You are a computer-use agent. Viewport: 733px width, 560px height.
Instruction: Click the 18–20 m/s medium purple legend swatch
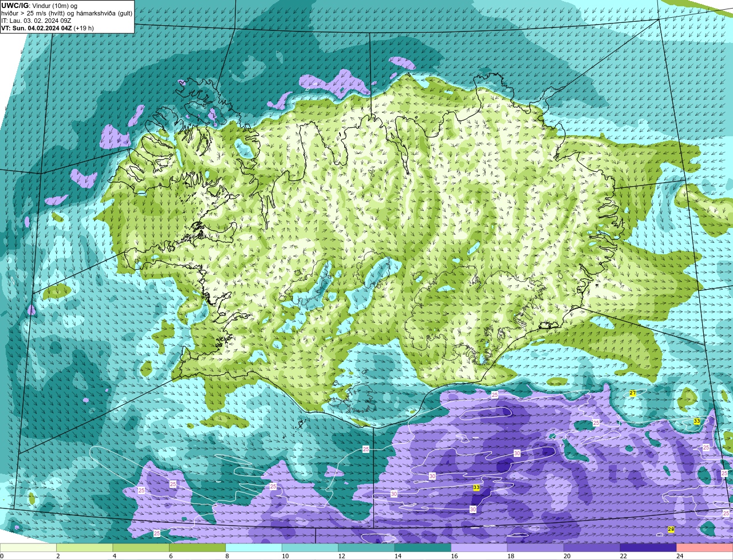536,548
